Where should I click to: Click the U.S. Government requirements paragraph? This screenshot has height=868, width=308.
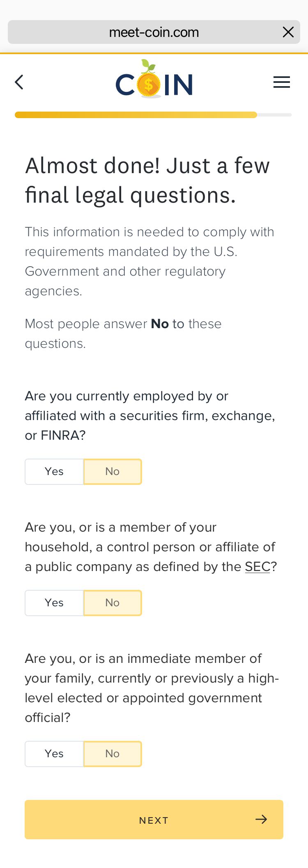[149, 261]
